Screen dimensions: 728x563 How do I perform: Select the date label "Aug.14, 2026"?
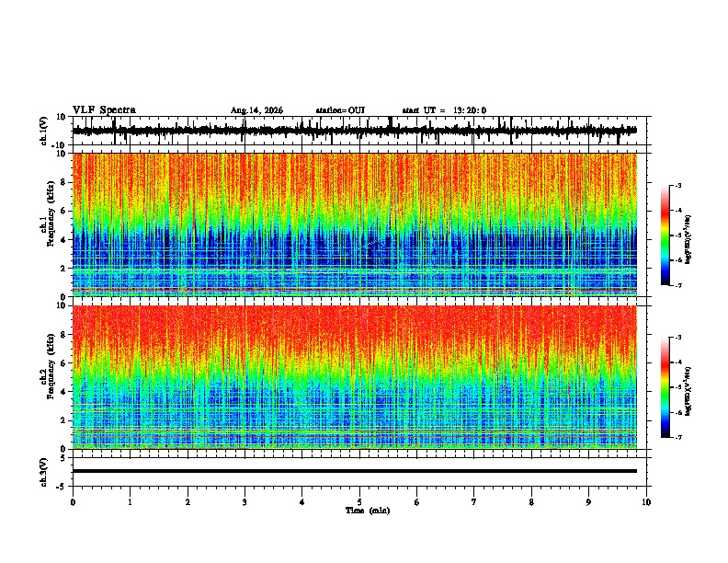[256, 110]
